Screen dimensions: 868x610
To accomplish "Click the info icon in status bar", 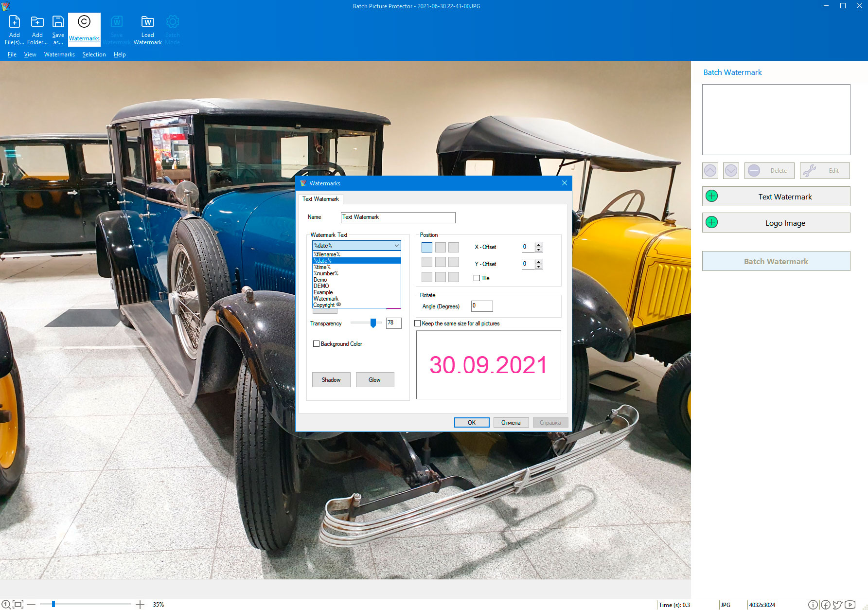I will click(813, 605).
